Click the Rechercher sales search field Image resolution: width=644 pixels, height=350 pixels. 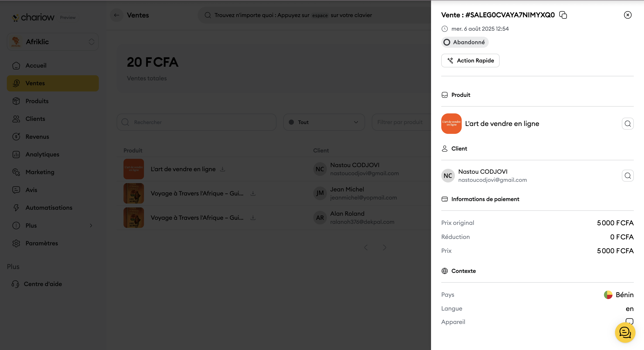197,122
